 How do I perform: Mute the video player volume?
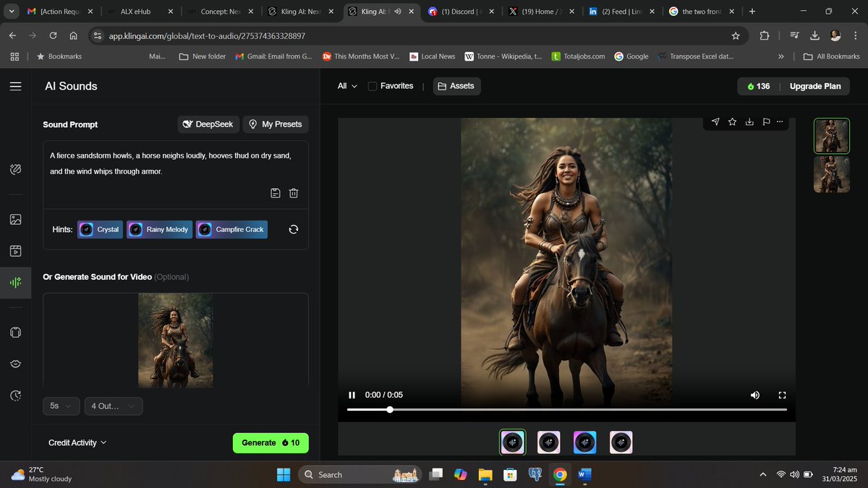pyautogui.click(x=755, y=395)
